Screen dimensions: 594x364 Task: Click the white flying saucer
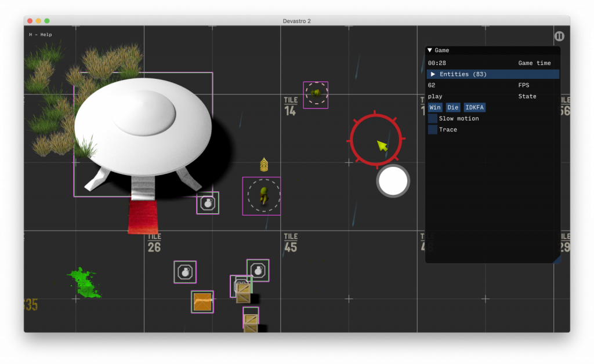pos(143,127)
